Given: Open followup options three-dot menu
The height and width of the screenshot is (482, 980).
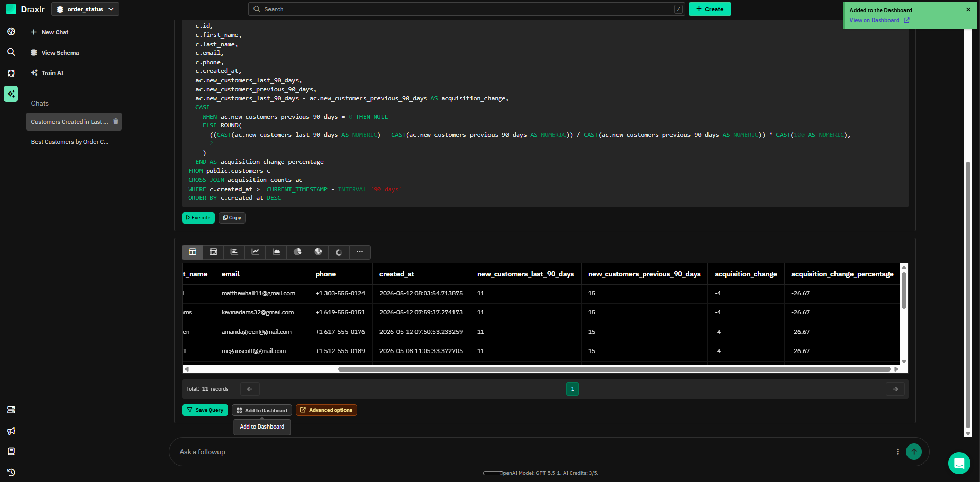Looking at the screenshot, I should tap(898, 452).
